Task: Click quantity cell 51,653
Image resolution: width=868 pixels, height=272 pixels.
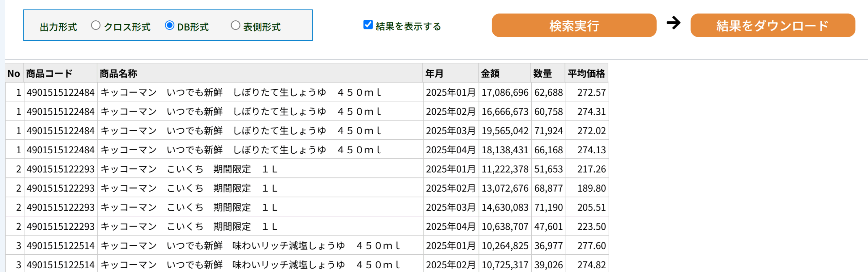Action: point(548,169)
